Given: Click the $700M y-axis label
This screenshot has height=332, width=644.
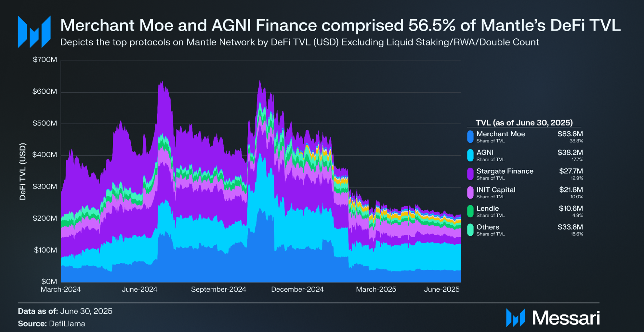Looking at the screenshot, I should [45, 60].
